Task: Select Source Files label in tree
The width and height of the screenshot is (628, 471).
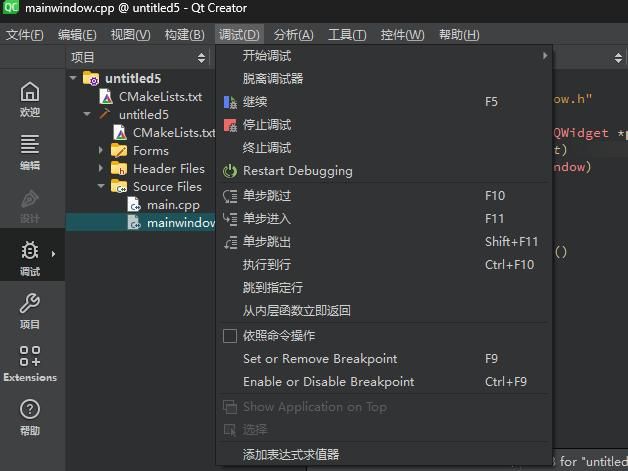Action: coord(167,187)
